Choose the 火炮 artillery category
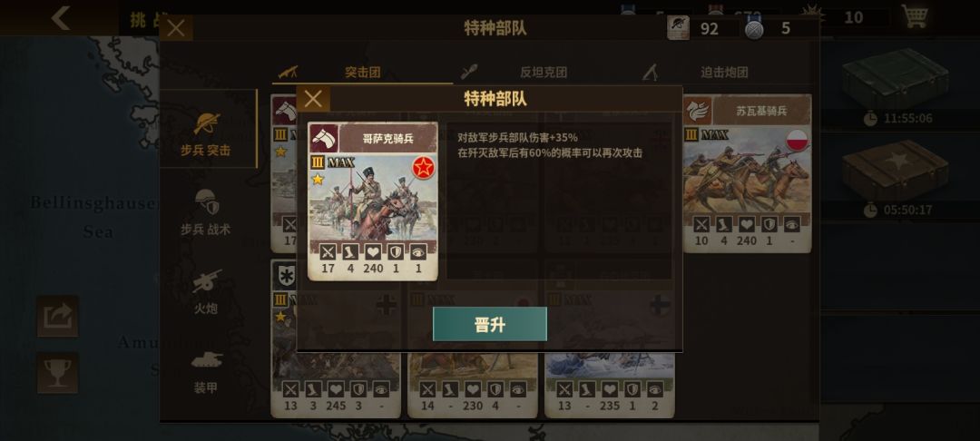Screen dimensions: 980x441 [206, 291]
